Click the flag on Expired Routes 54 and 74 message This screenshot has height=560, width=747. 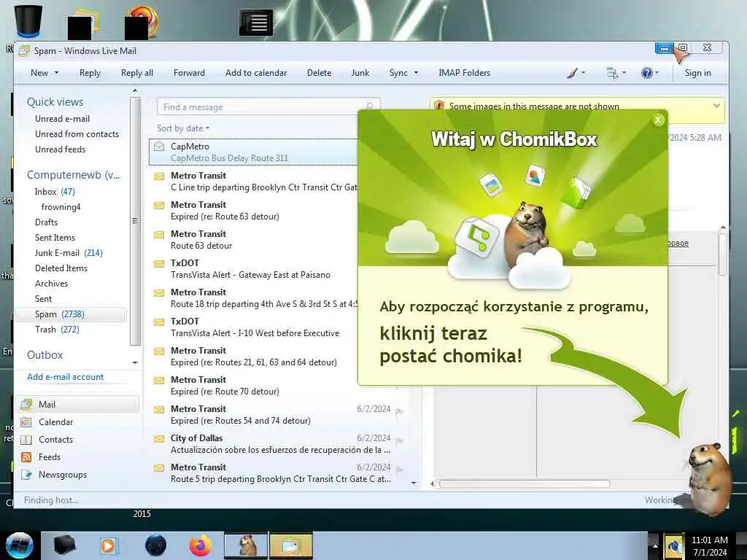(x=399, y=411)
